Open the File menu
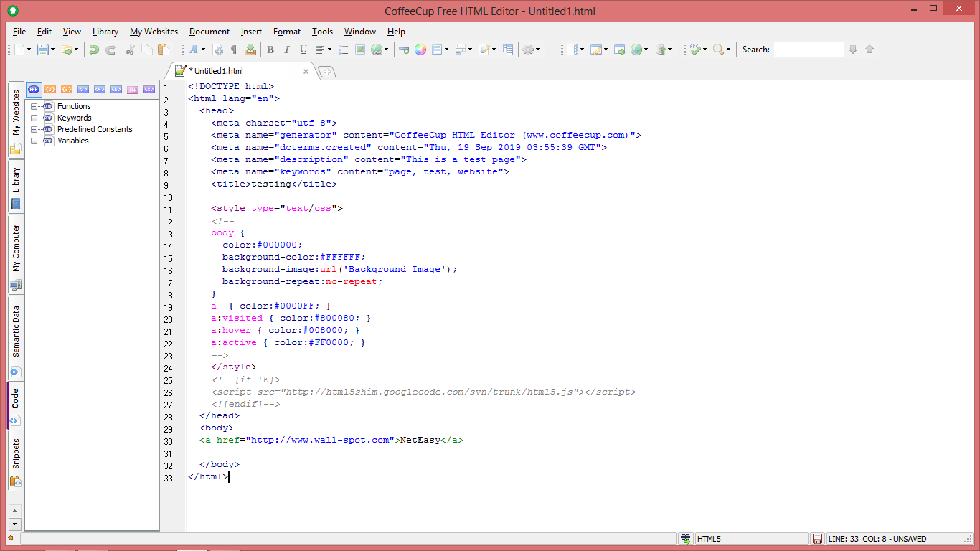The height and width of the screenshot is (551, 980). tap(19, 32)
